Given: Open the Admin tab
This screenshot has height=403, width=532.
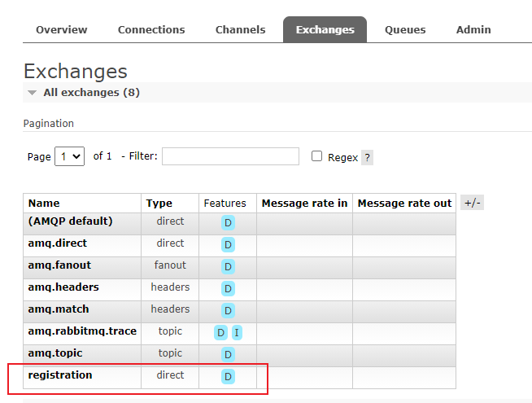Looking at the screenshot, I should coord(473,30).
